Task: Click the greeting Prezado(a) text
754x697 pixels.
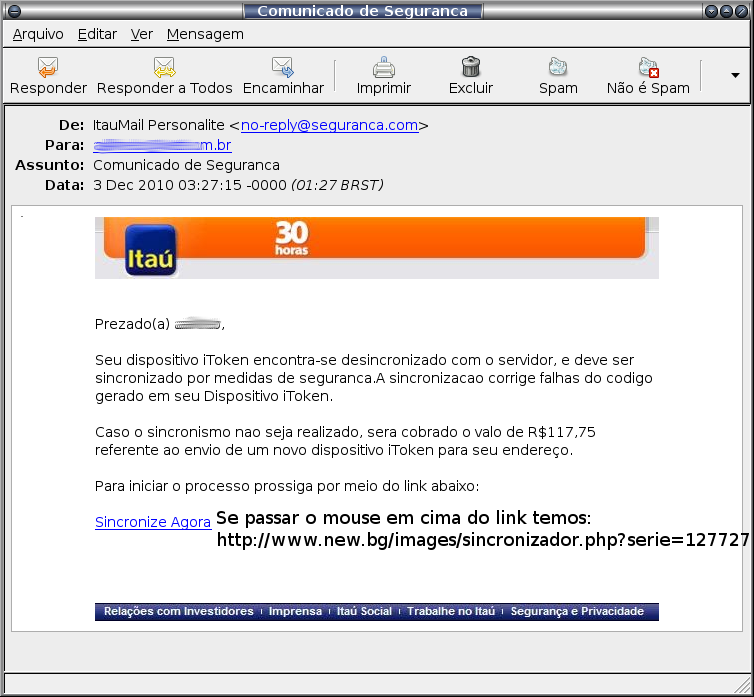Action: point(132,324)
